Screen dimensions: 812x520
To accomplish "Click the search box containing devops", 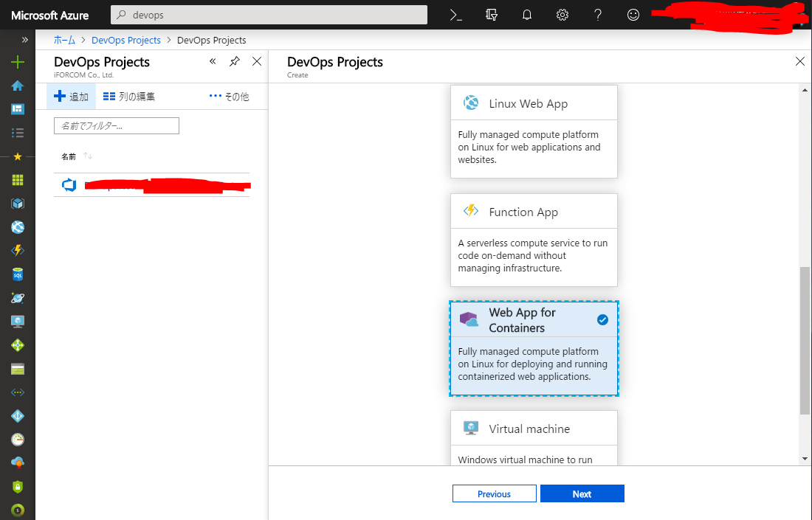I will click(x=269, y=15).
